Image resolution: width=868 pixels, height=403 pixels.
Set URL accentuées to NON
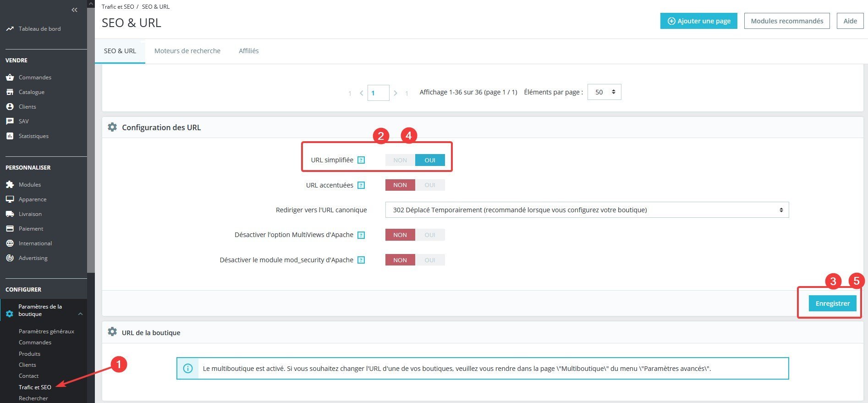click(x=400, y=185)
